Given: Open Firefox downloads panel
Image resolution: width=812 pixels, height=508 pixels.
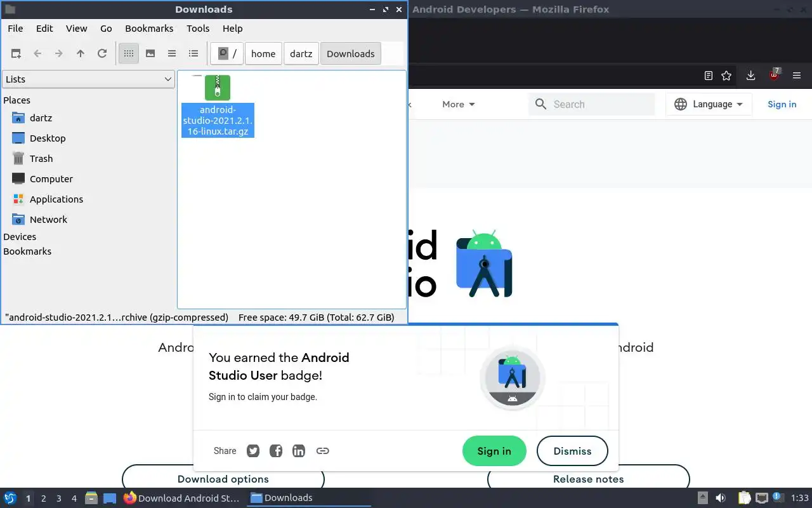Looking at the screenshot, I should (x=750, y=76).
